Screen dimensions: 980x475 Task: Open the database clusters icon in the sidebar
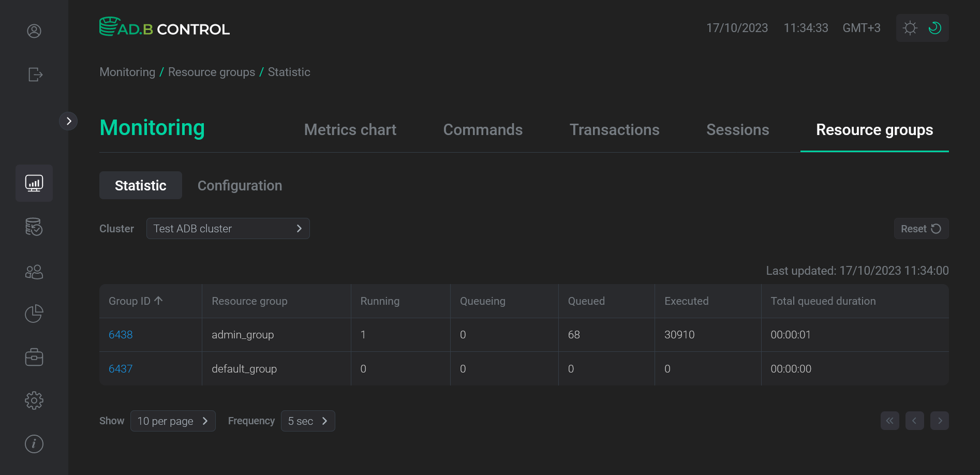[x=34, y=227]
